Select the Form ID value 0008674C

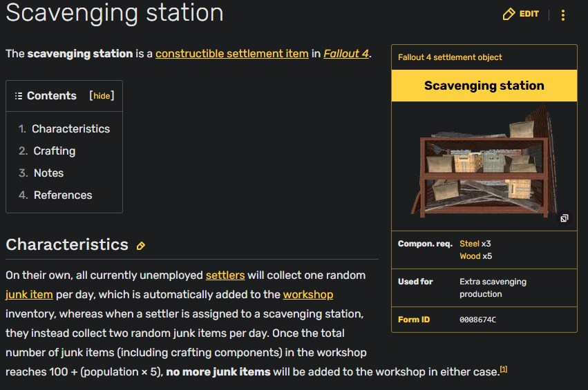point(477,320)
